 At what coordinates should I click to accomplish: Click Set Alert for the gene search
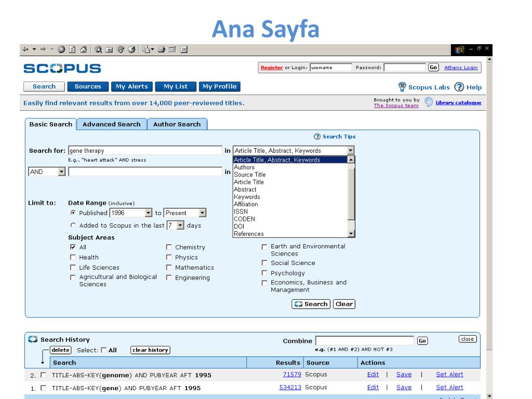click(449, 387)
